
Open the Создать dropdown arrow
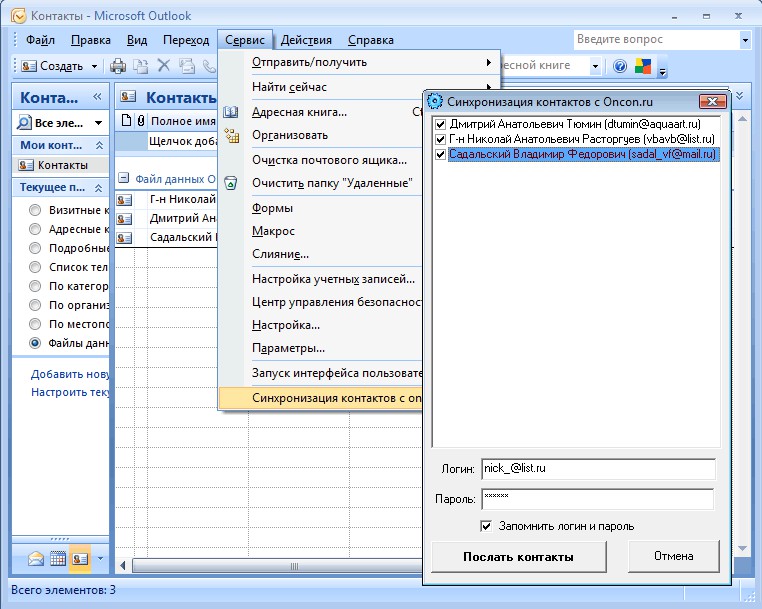pos(94,66)
